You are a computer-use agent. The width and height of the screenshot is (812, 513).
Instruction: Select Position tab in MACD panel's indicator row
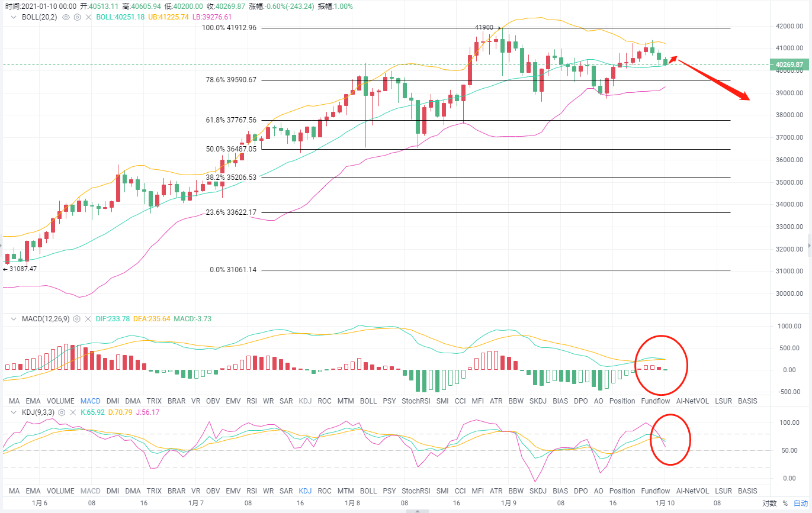coord(622,401)
